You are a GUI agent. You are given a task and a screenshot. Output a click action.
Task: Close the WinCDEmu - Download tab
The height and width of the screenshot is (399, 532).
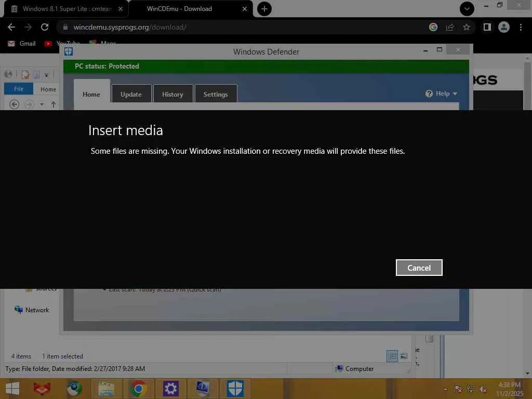tap(245, 9)
